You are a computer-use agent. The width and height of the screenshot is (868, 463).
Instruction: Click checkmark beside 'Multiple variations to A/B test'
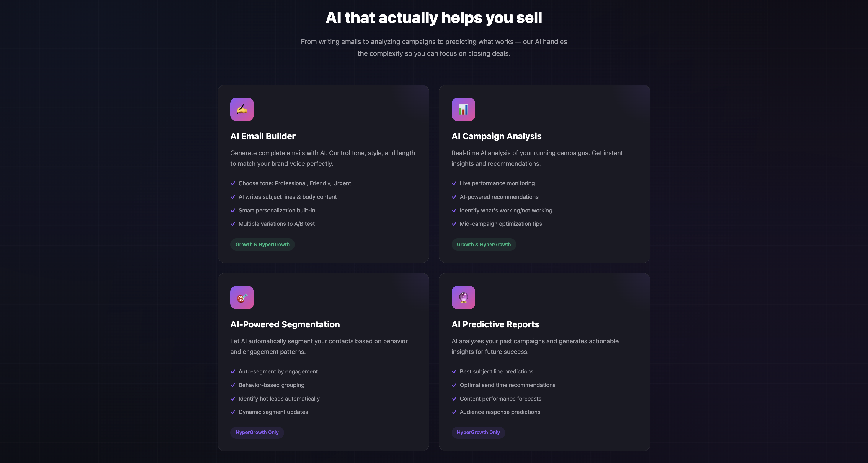tap(233, 224)
